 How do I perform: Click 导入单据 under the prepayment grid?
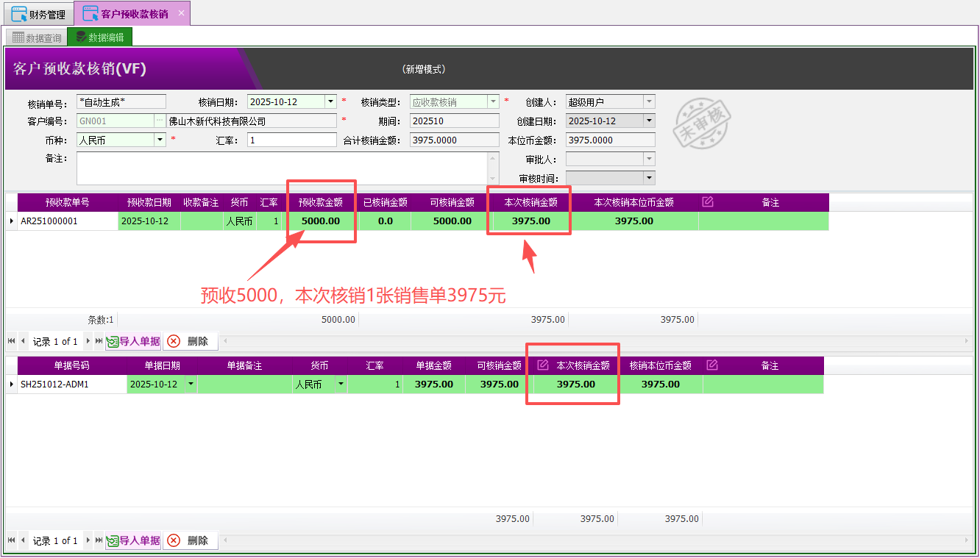133,341
